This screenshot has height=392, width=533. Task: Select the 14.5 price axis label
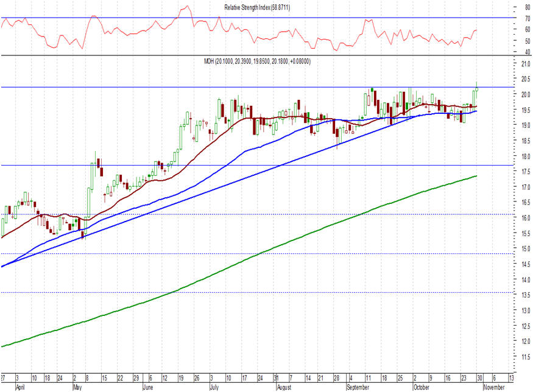click(526, 264)
